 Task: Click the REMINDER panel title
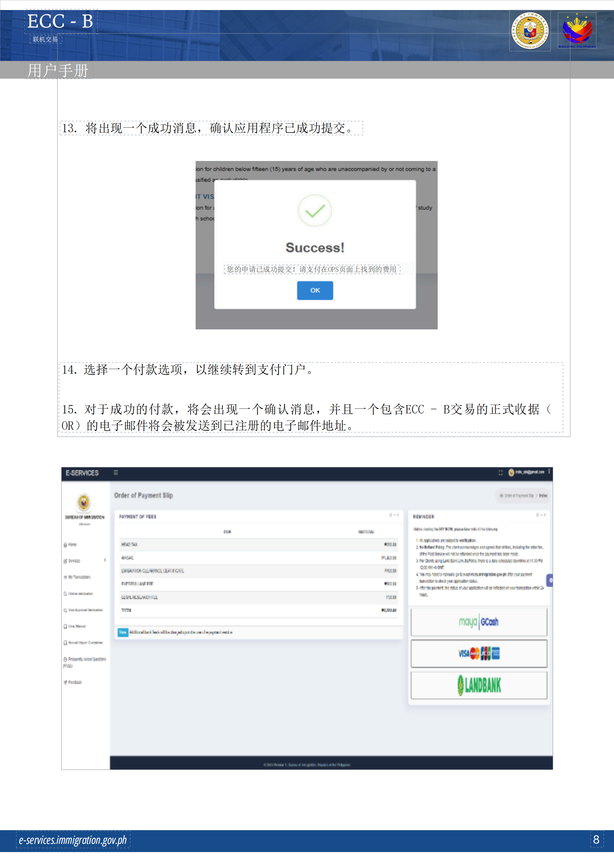coord(424,517)
